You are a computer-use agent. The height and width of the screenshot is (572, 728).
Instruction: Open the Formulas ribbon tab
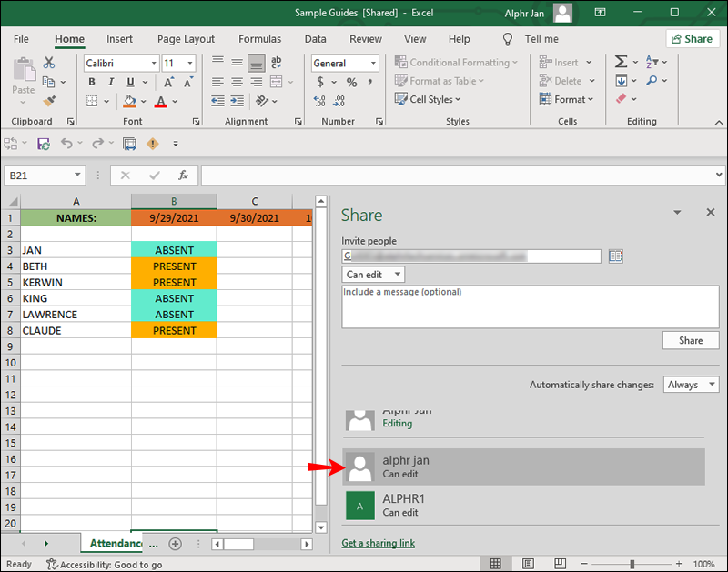[x=260, y=39]
